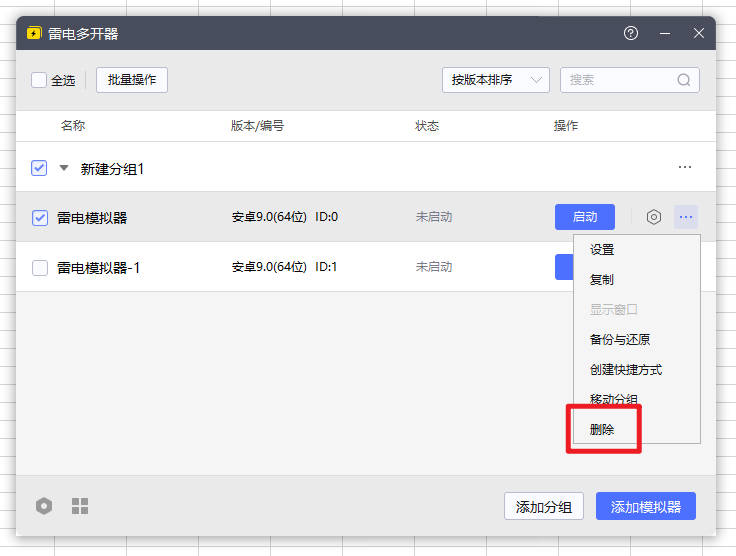The width and height of the screenshot is (736, 556).
Task: Close the 雷电多开器 window
Action: point(698,33)
